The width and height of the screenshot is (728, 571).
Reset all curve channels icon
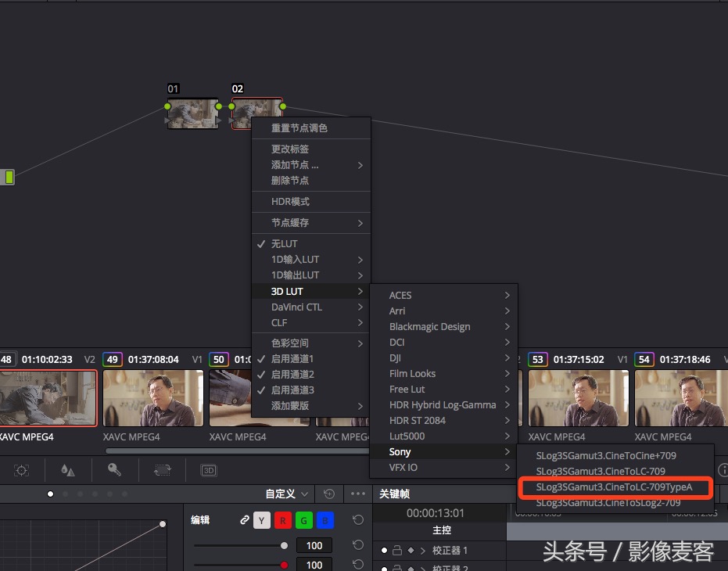tap(358, 520)
